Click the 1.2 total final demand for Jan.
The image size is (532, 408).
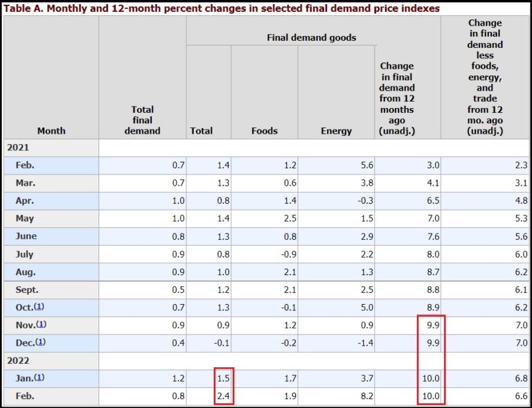(179, 378)
